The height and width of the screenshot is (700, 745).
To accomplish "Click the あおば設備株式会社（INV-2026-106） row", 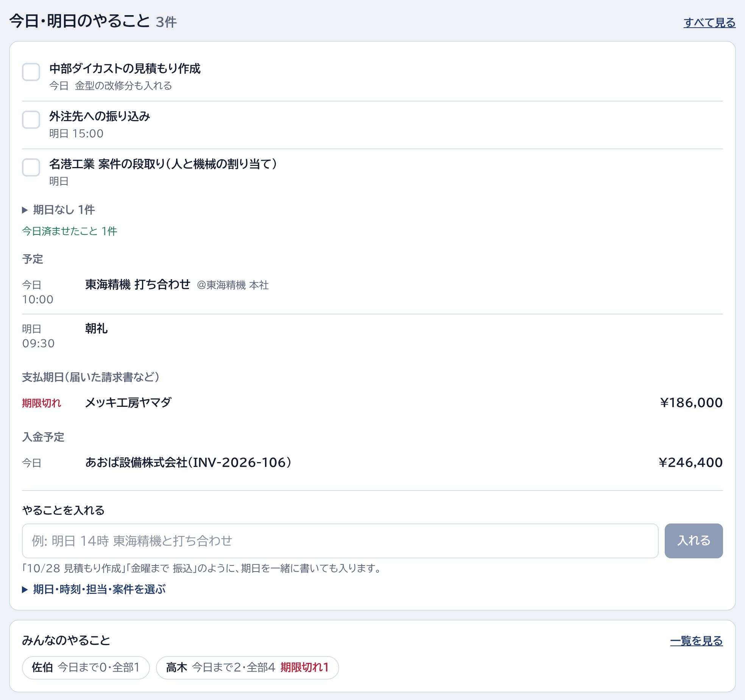I will point(372,462).
